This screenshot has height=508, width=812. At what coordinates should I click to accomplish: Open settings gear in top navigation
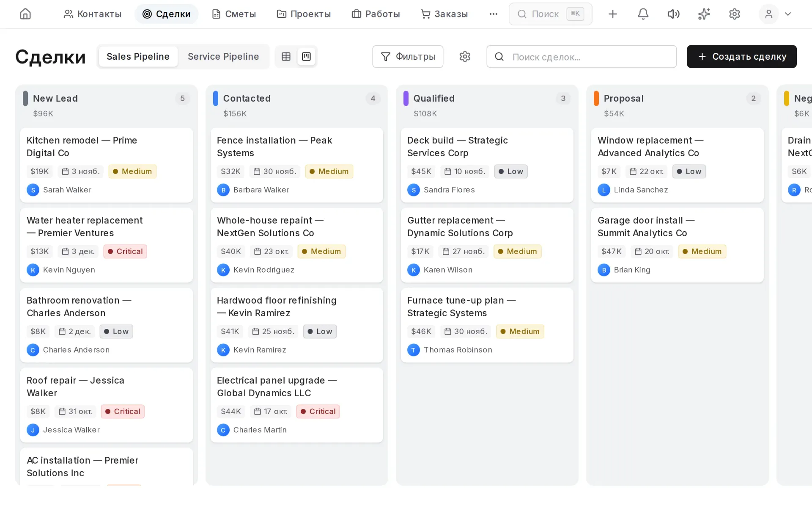point(734,14)
